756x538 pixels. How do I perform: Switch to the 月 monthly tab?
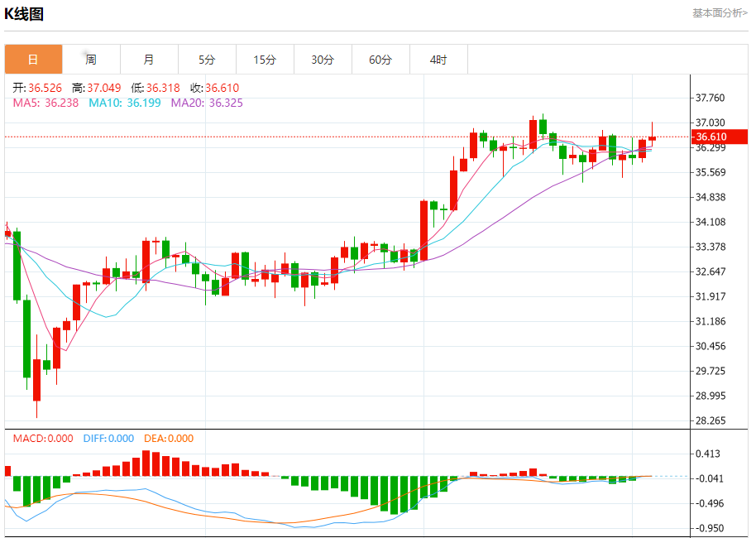pyautogui.click(x=149, y=60)
